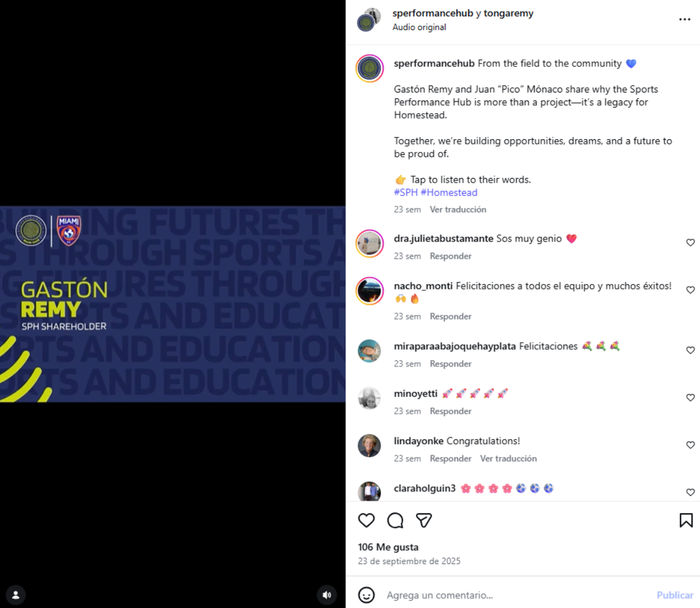Share the post via paper plane icon
700x608 pixels.
423,520
